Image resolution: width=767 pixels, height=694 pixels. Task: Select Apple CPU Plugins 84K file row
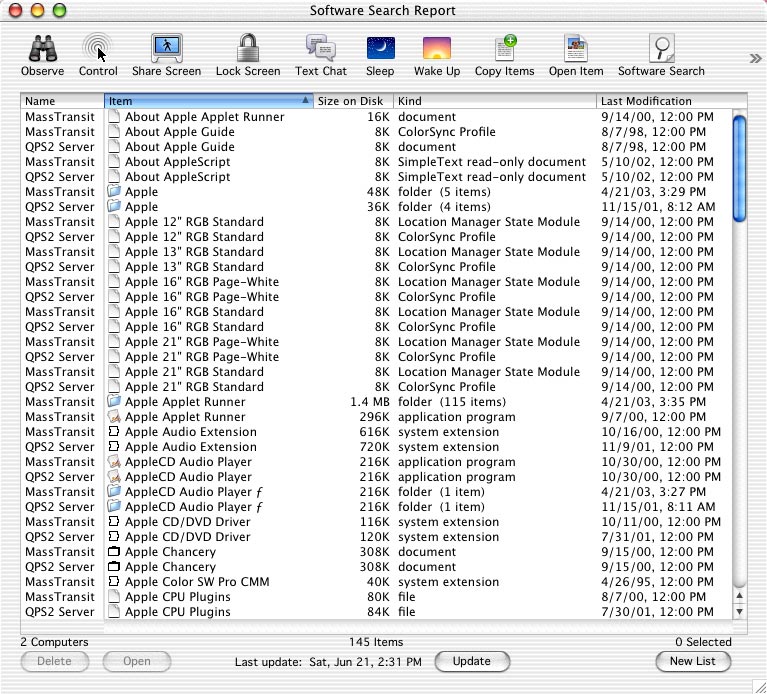pyautogui.click(x=377, y=612)
